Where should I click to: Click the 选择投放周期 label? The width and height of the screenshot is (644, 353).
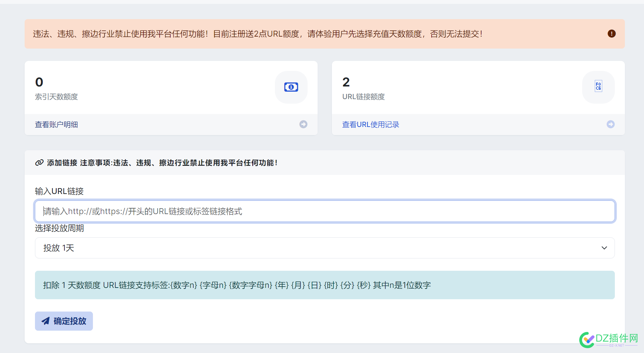pyautogui.click(x=59, y=228)
